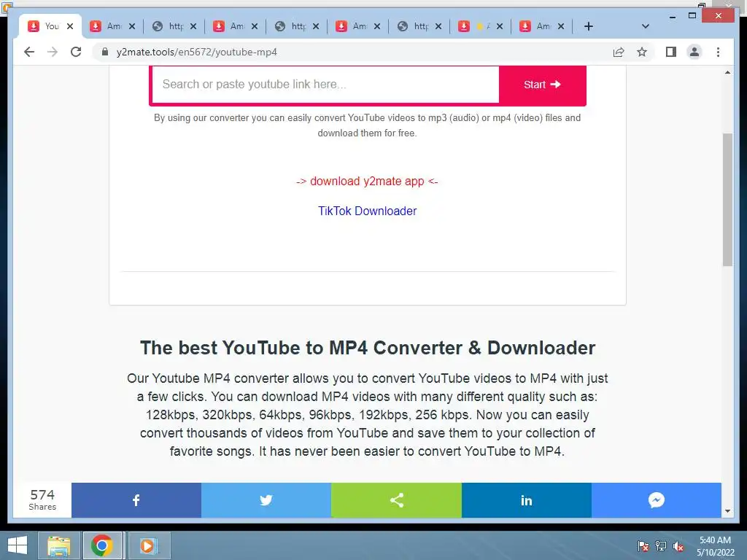Open the browser side panel
Screen dimensions: 747x560
pyautogui.click(x=671, y=52)
